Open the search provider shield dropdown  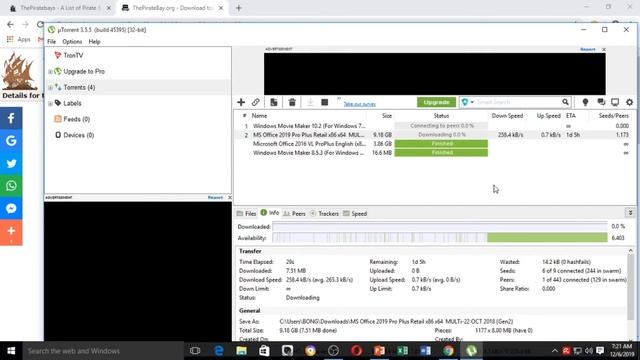467,102
